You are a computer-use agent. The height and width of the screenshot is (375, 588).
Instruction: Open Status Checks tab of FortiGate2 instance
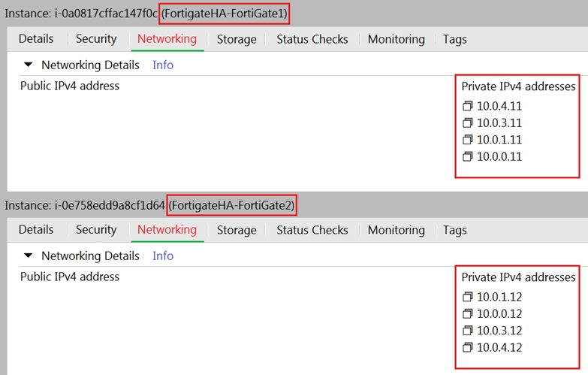[x=312, y=230]
